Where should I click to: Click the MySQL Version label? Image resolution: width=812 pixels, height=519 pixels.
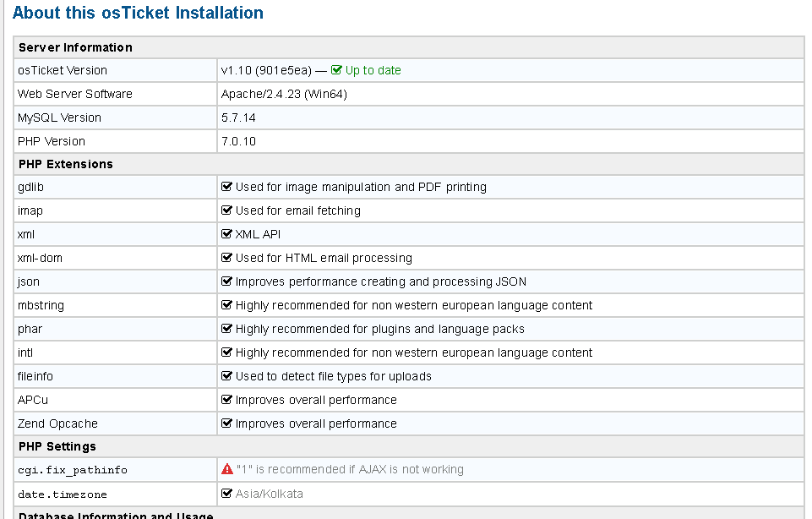click(59, 117)
